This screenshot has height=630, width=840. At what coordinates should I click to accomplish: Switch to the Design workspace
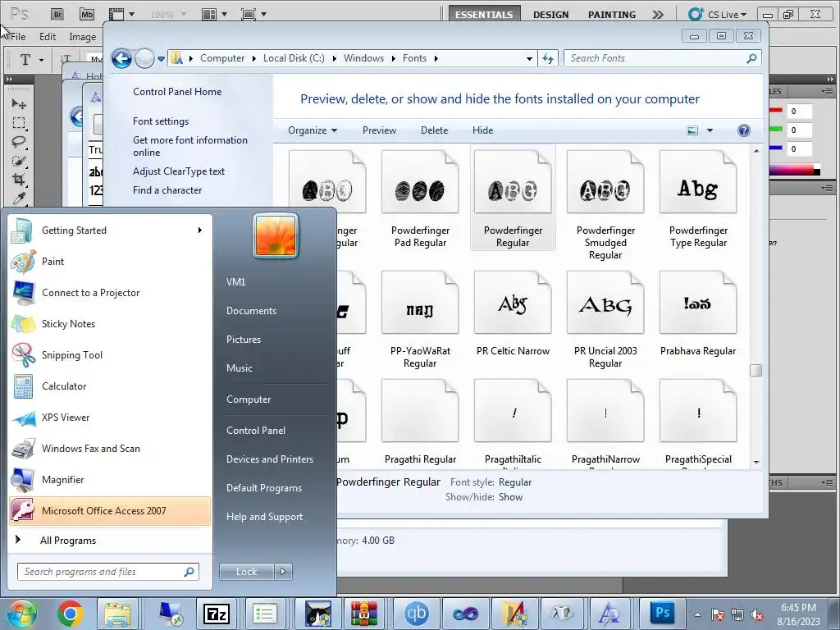point(550,15)
